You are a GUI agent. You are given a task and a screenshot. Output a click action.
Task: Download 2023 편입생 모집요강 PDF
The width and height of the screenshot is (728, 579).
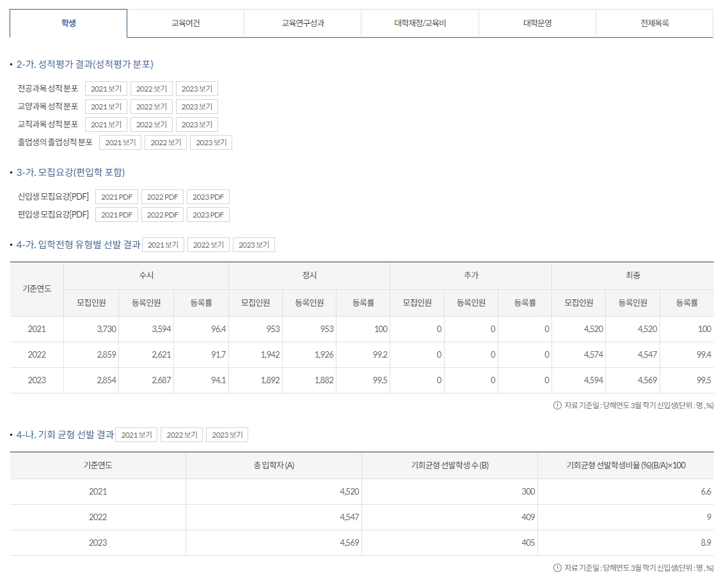[x=208, y=215]
